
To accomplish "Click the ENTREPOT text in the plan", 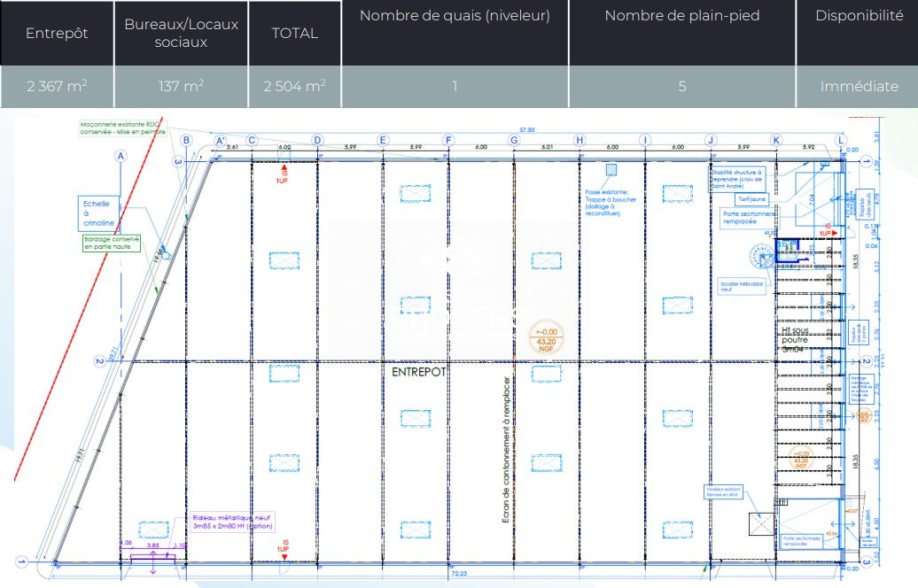I will click(416, 373).
